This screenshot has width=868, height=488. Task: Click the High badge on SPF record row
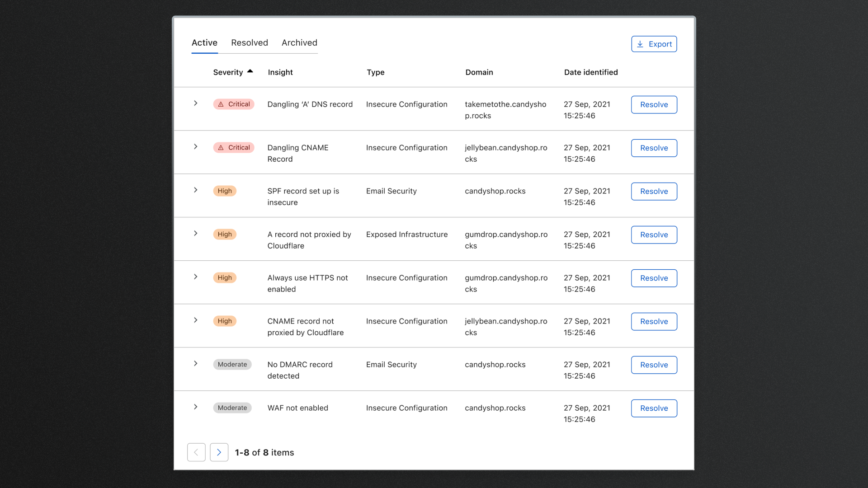pyautogui.click(x=225, y=191)
